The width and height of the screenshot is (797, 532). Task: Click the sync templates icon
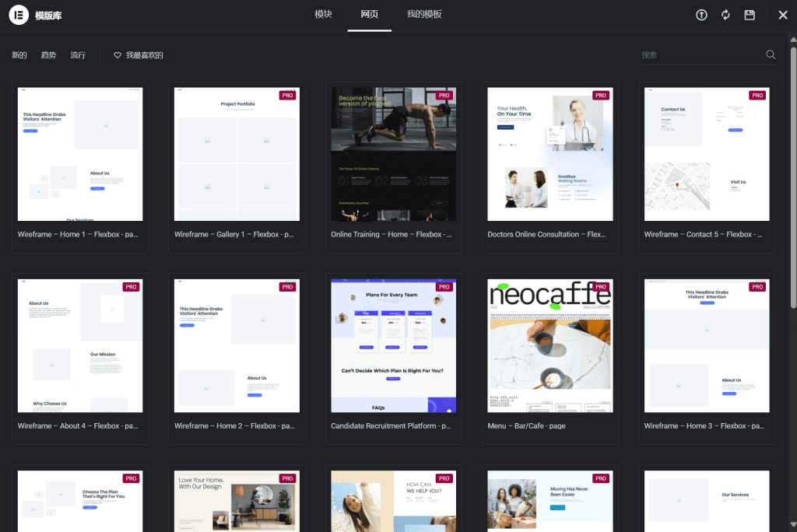point(725,14)
